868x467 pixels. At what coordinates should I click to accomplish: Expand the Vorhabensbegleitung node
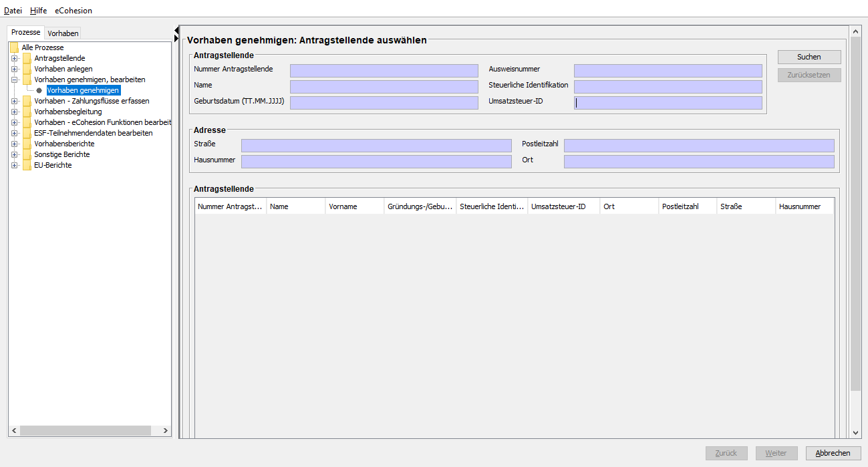pyautogui.click(x=14, y=112)
